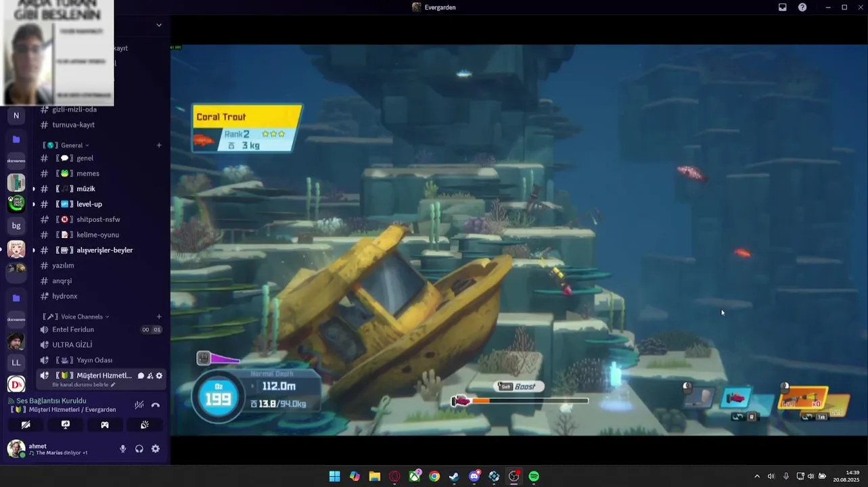This screenshot has height=487, width=868.
Task: Open the Xbox Game Pass server icon
Action: click(x=16, y=203)
